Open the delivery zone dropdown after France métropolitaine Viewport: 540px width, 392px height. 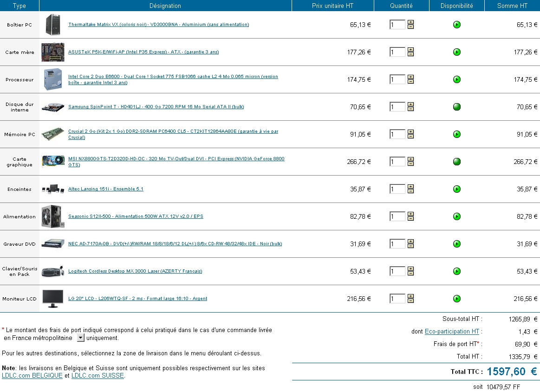(x=80, y=338)
